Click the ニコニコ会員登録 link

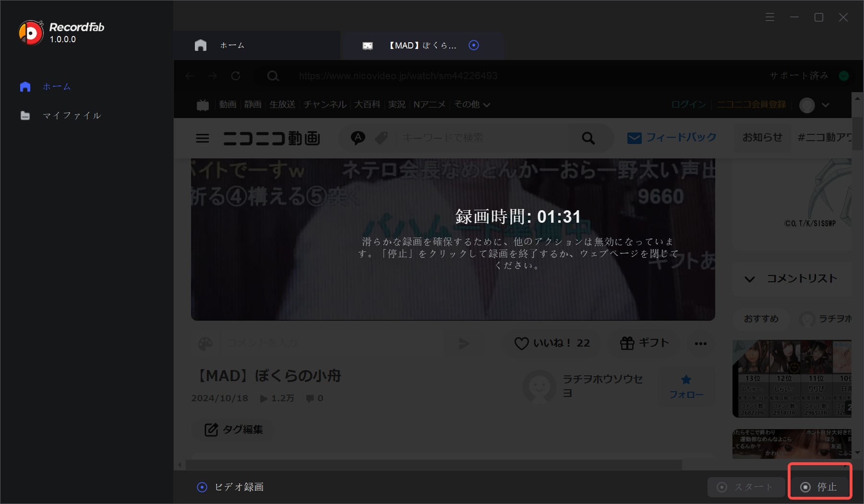coord(751,105)
